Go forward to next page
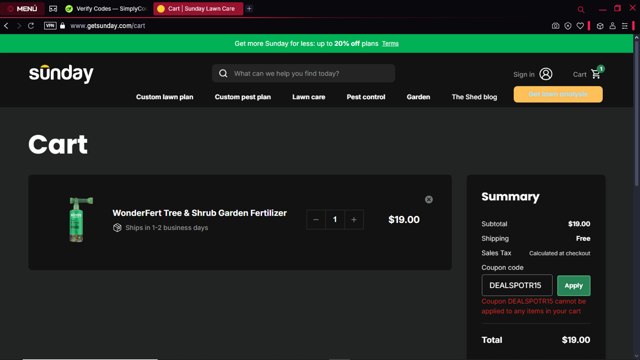Viewport: 640px width, 360px height. [x=19, y=26]
